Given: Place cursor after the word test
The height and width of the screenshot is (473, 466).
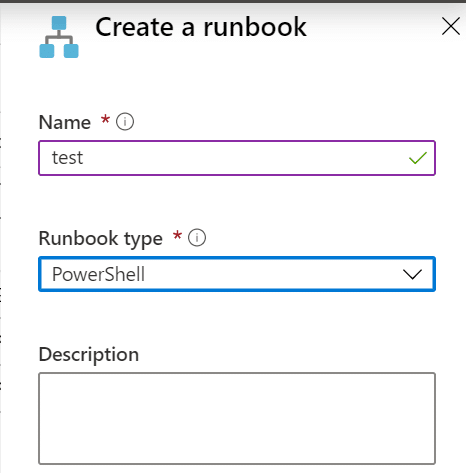Looking at the screenshot, I should (84, 158).
